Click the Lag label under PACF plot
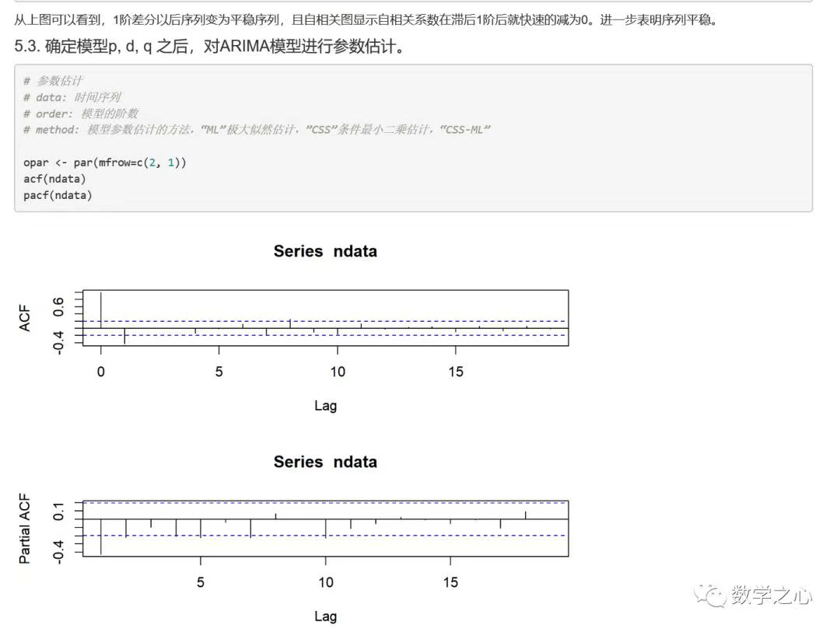The width and height of the screenshot is (840, 632). [x=326, y=616]
